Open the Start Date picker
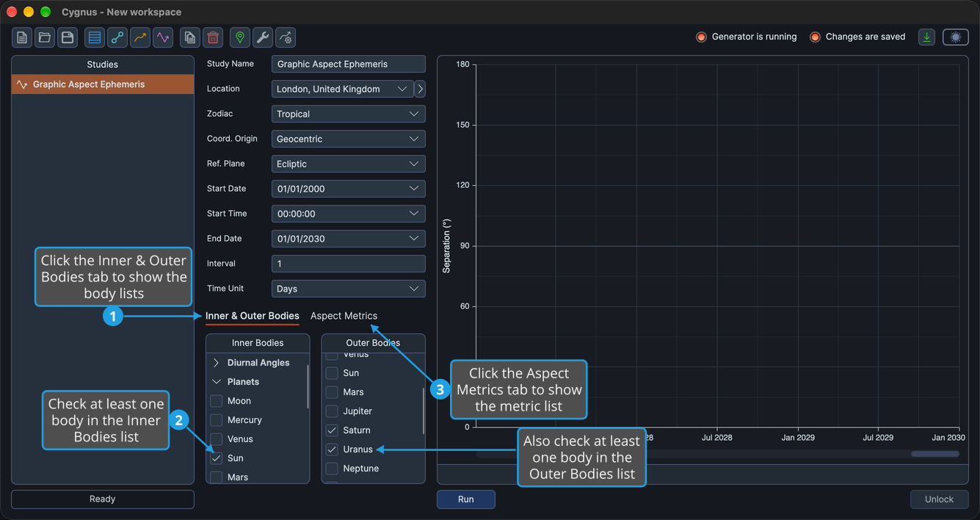Image resolution: width=980 pixels, height=520 pixels. (349, 189)
